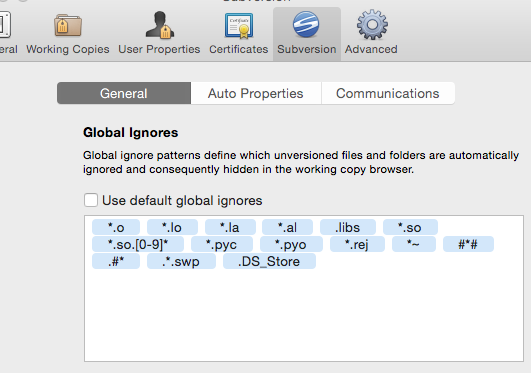
Task: Enable Use default global ignores checkbox
Action: [x=91, y=200]
